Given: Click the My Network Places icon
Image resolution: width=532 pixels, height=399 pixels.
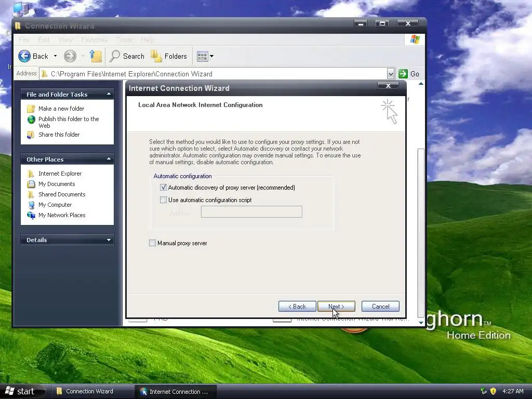Looking at the screenshot, I should click(31, 215).
